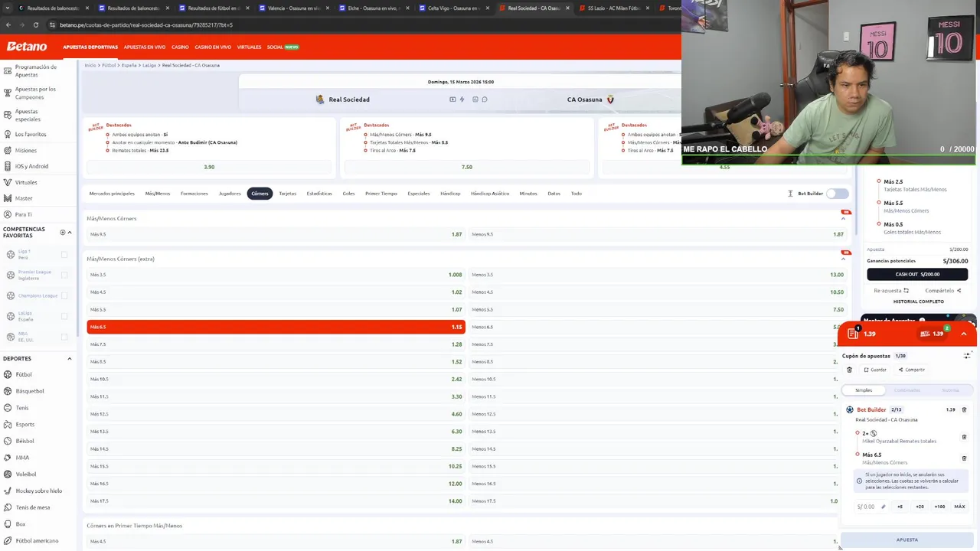Open the Casino en Vivo menu

click(213, 47)
